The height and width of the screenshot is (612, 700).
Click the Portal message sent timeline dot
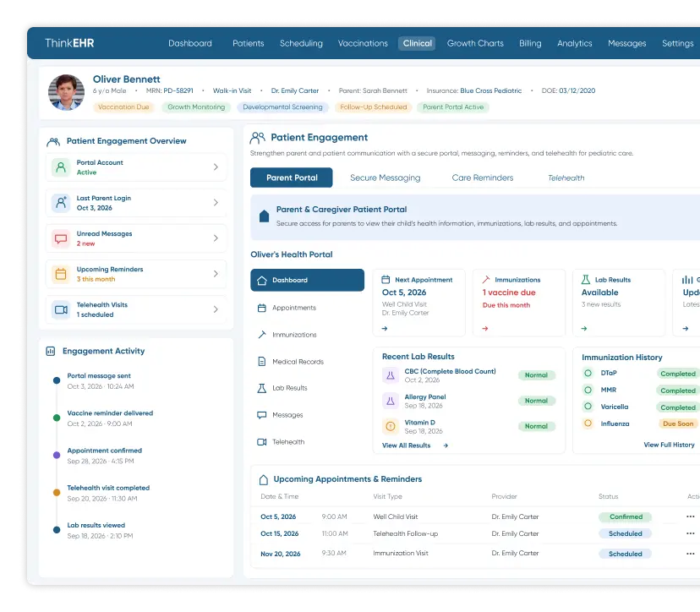click(57, 380)
